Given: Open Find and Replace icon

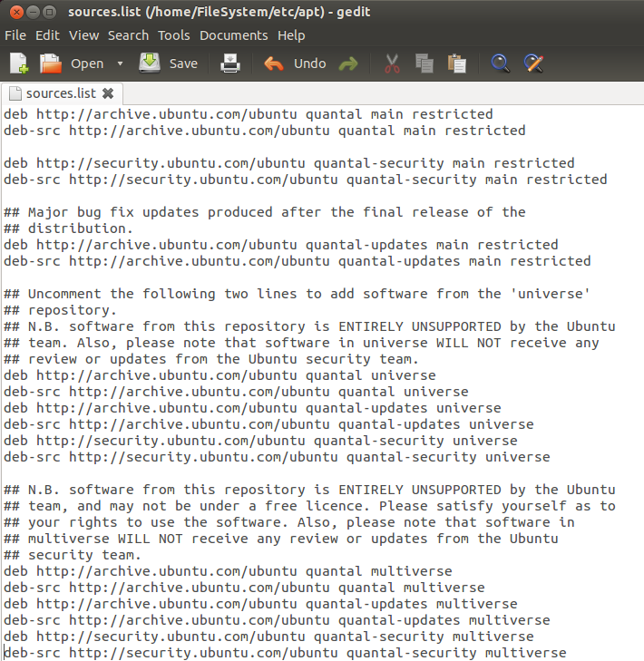Looking at the screenshot, I should [533, 63].
